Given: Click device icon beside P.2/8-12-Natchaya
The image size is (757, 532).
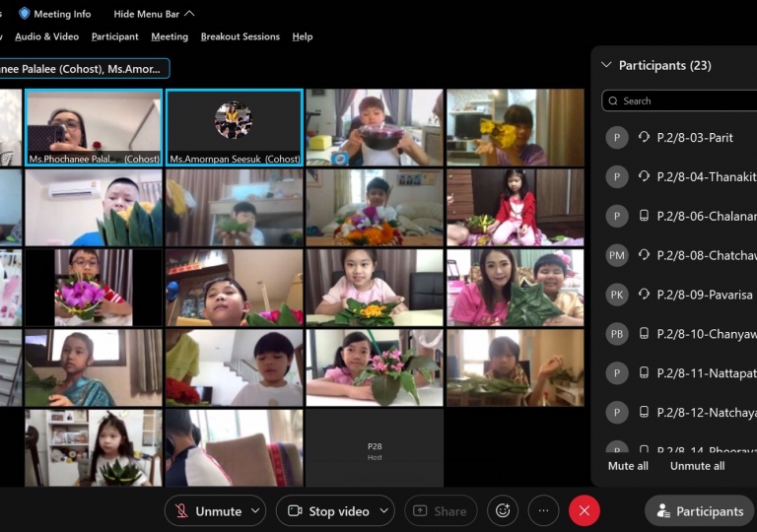Looking at the screenshot, I should coord(644,412).
